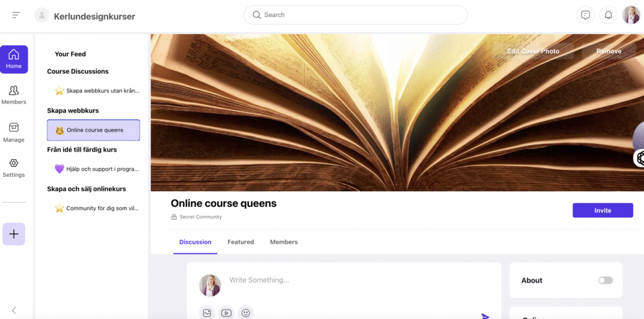
Task: Open the Manage section icon
Action: pos(14,127)
